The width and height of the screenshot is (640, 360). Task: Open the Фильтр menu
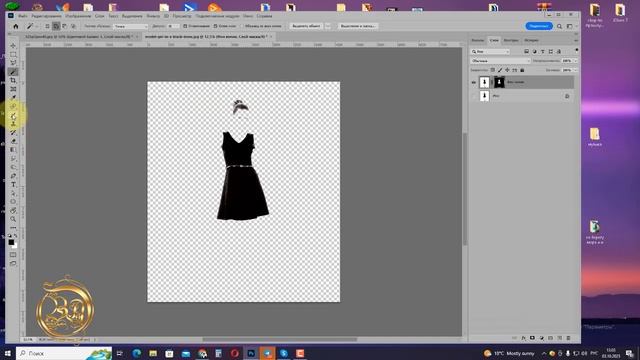[153, 16]
